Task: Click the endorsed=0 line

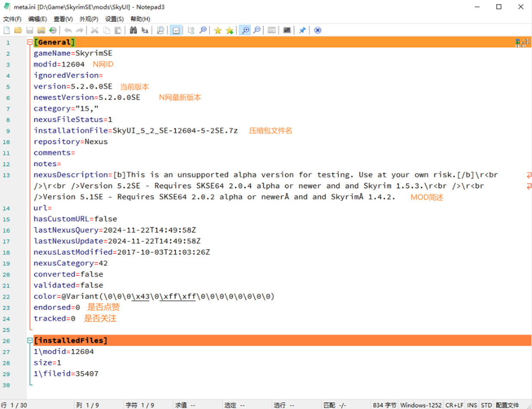Action: tap(57, 308)
